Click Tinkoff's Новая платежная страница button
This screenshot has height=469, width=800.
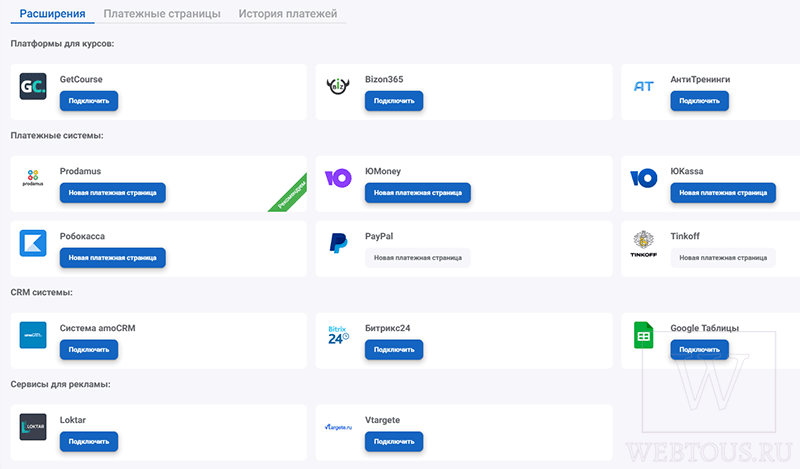723,258
